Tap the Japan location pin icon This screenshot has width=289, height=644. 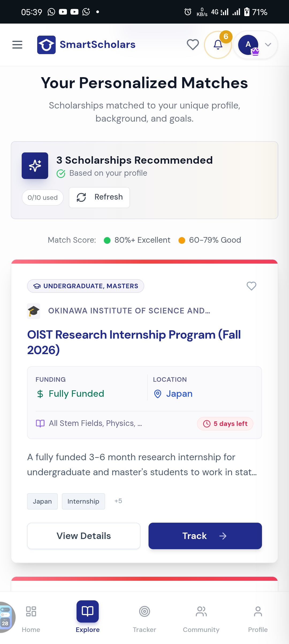click(158, 394)
